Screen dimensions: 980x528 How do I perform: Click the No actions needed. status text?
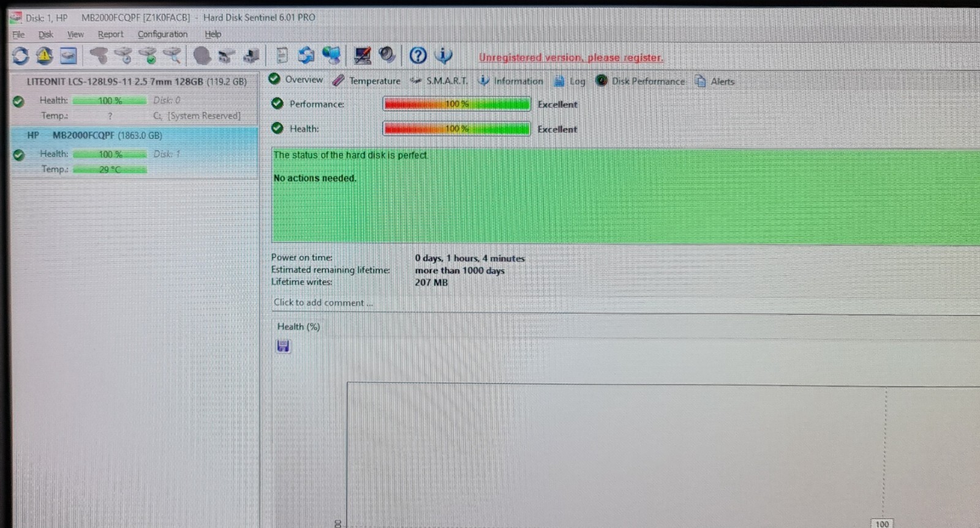pyautogui.click(x=315, y=178)
